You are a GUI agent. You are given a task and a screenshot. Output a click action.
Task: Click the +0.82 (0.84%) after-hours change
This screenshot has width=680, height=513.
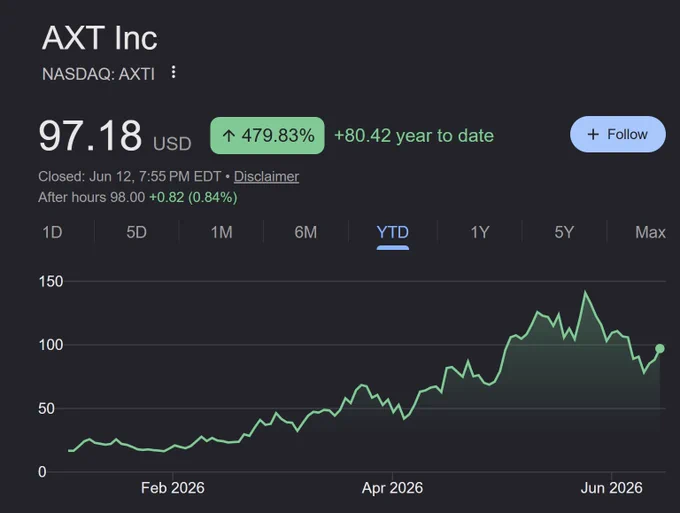193,197
